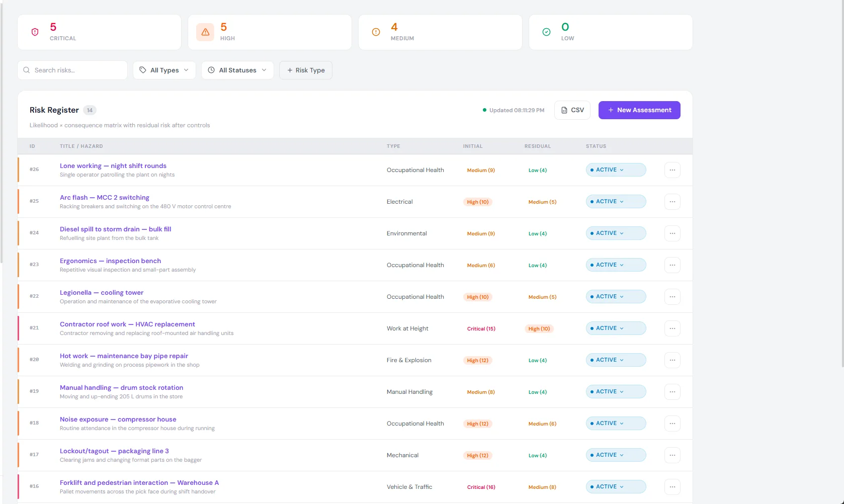This screenshot has width=844, height=504.
Task: Open Forklift and pedestrian interaction — Warehouse A
Action: pos(139,483)
